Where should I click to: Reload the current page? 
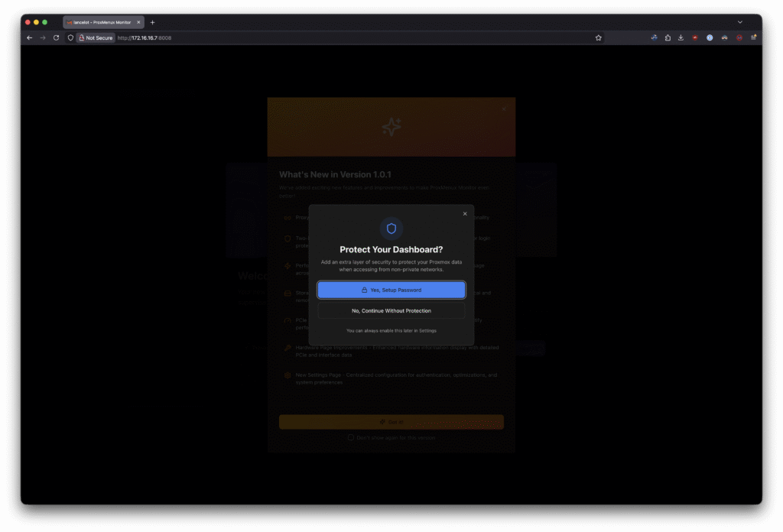pos(56,37)
